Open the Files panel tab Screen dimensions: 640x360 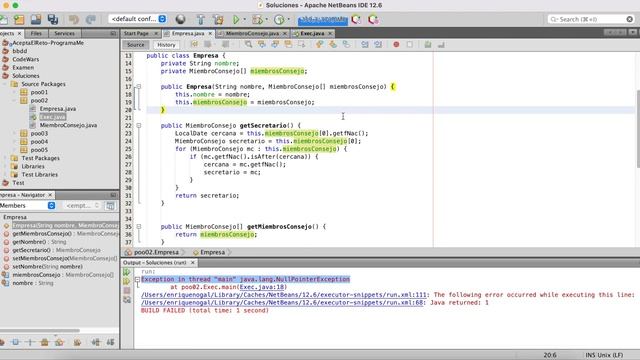click(36, 33)
